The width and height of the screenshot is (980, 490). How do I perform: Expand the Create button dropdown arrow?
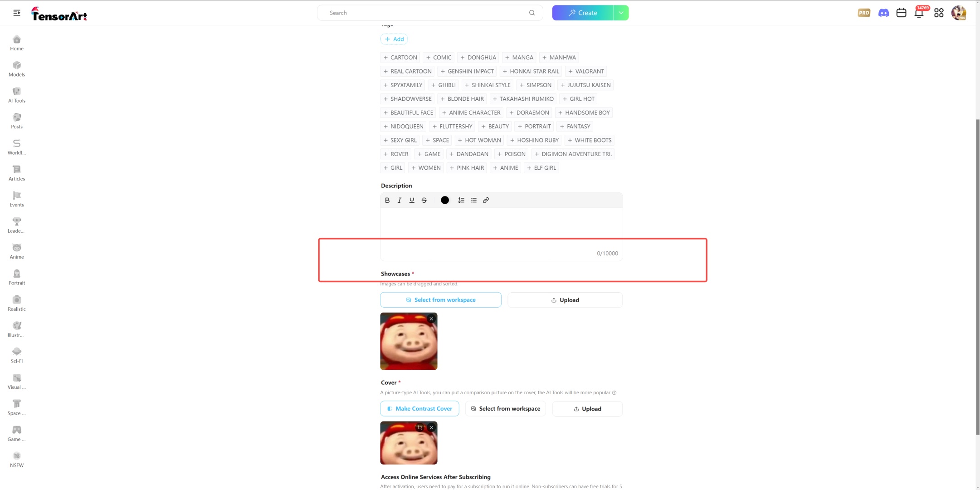click(x=621, y=13)
